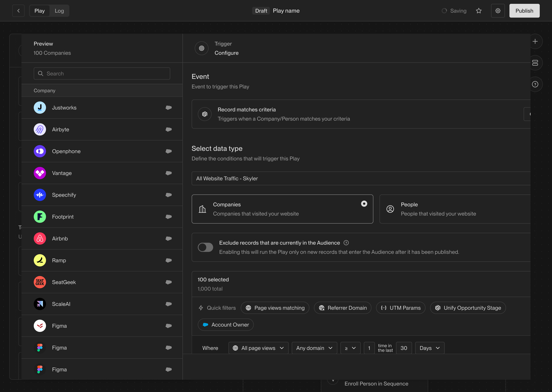552x392 pixels.
Task: Open the All page views dropdown
Action: (x=258, y=348)
